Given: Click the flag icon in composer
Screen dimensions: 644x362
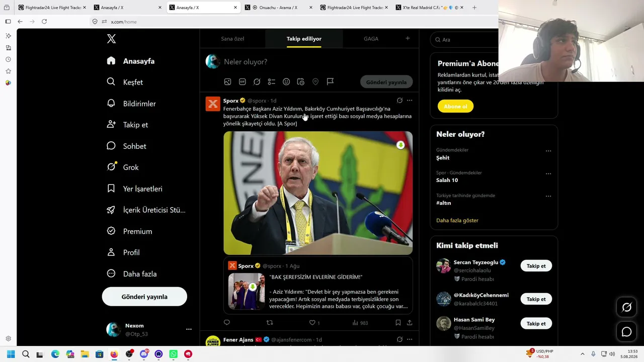Looking at the screenshot, I should pos(330,82).
